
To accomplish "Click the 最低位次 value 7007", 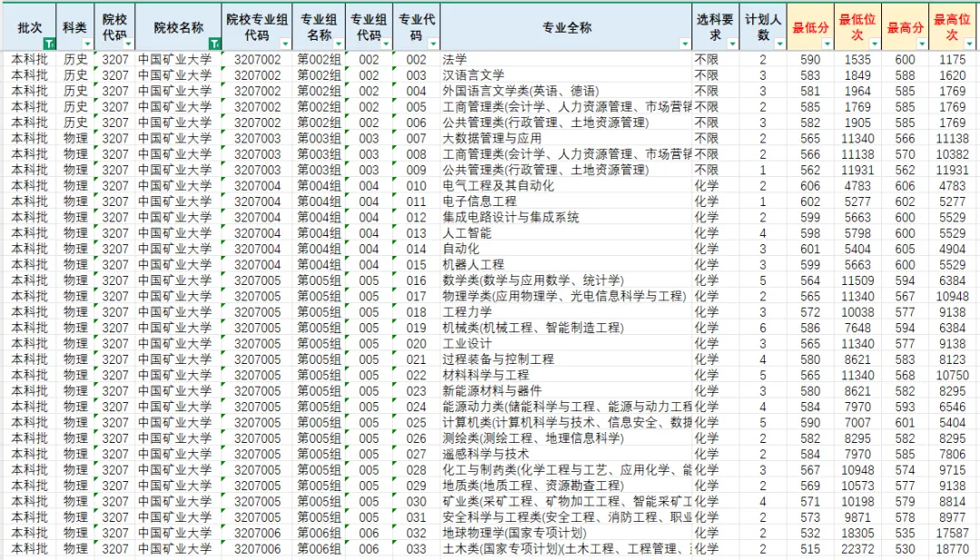I will (x=857, y=423).
